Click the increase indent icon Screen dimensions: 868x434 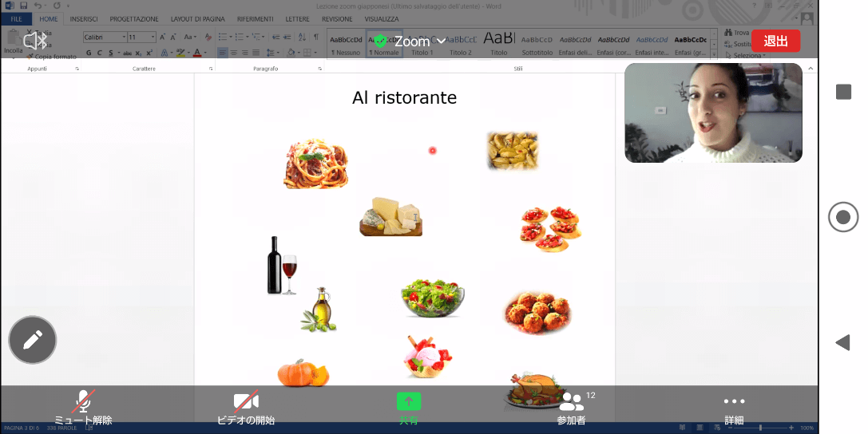(x=287, y=37)
